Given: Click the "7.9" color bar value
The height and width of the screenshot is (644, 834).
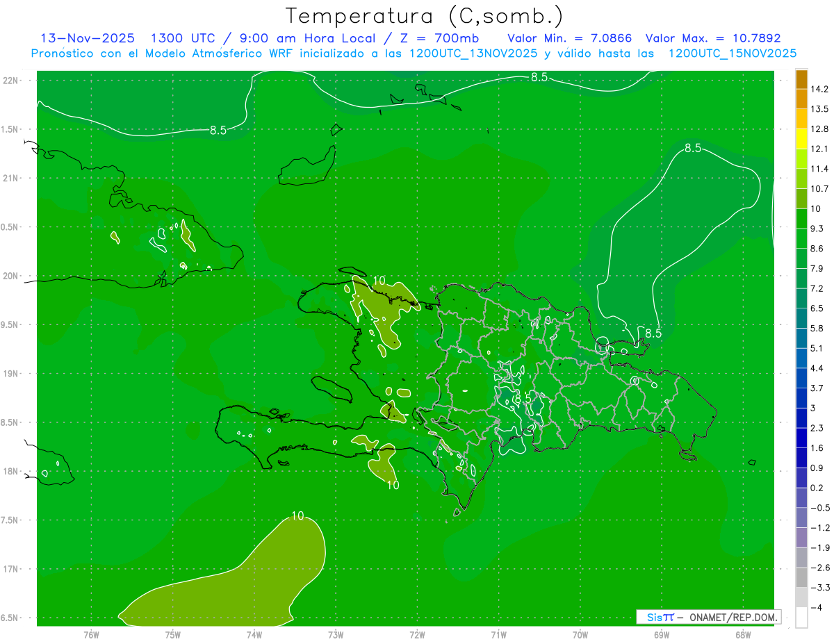Looking at the screenshot, I should point(817,268).
